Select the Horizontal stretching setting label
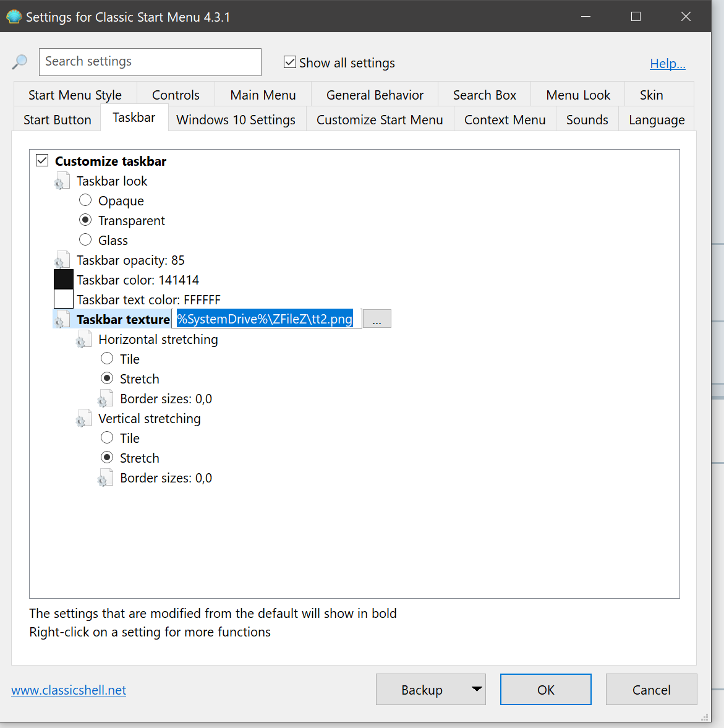This screenshot has width=724, height=728. [x=158, y=340]
